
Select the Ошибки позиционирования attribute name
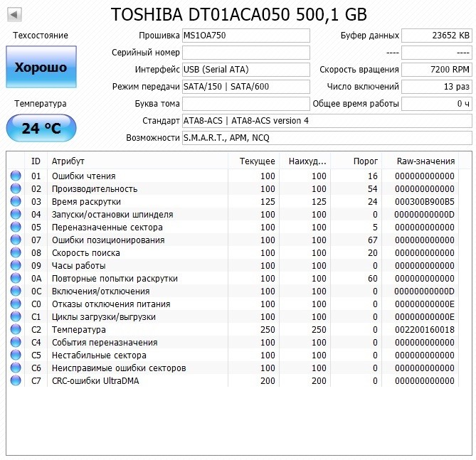tap(108, 240)
